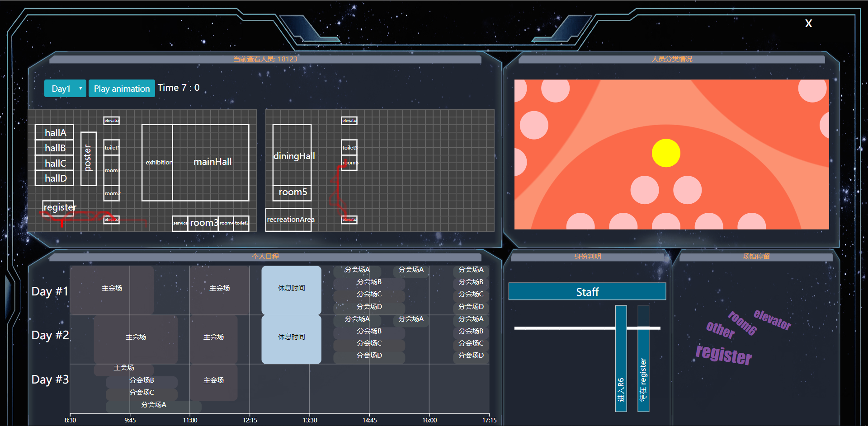
Task: Click the toilet1 room on the map
Action: [x=111, y=148]
